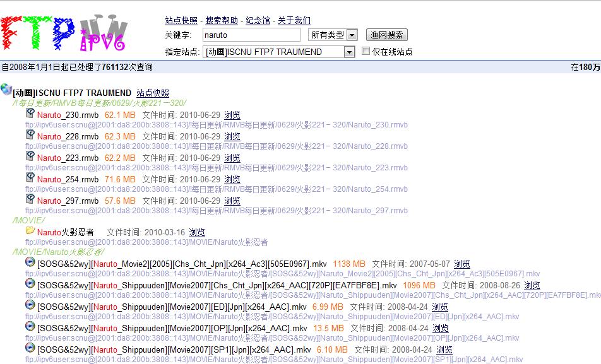This screenshot has height=364, width=601.
Task: Open the 搜索帮助 navigation link
Action: pos(222,21)
